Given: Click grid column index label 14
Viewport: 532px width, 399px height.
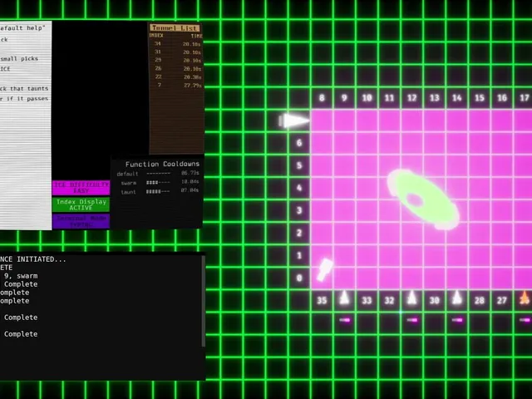Looking at the screenshot, I should pos(457,98).
